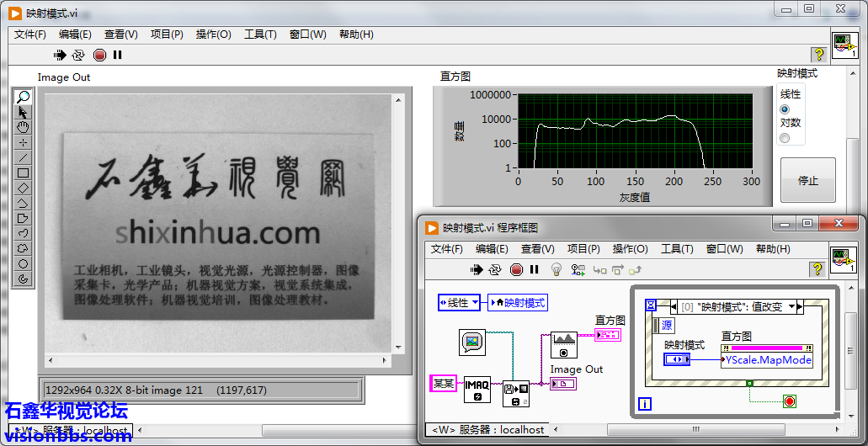Click the VI icon in front panel corner
Viewport: 868px width, 446px height.
point(845,45)
